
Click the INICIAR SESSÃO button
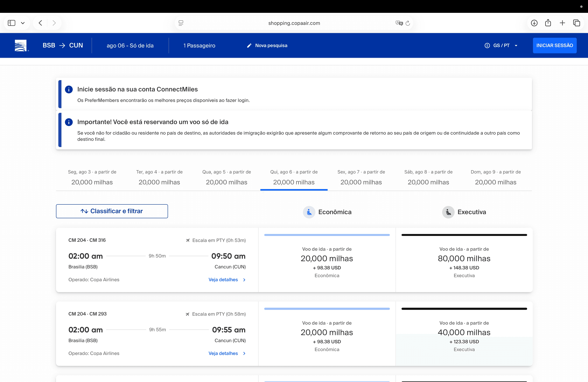click(x=555, y=46)
